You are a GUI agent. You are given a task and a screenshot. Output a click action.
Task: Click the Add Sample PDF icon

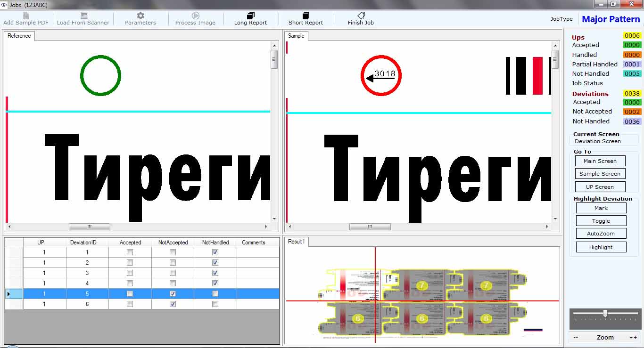click(26, 16)
